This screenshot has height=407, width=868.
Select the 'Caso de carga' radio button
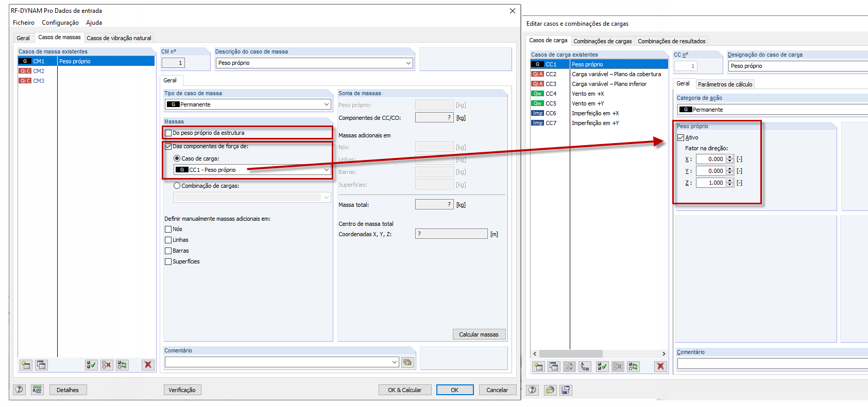(x=177, y=158)
